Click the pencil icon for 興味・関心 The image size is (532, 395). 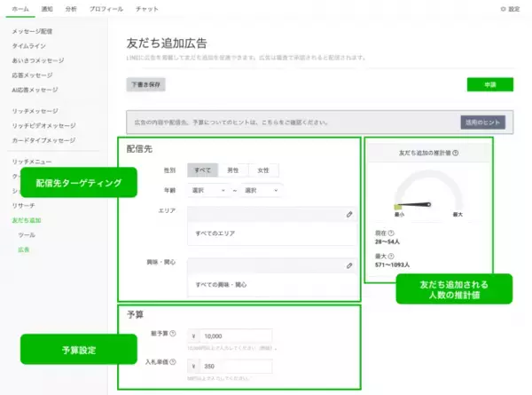pyautogui.click(x=349, y=265)
